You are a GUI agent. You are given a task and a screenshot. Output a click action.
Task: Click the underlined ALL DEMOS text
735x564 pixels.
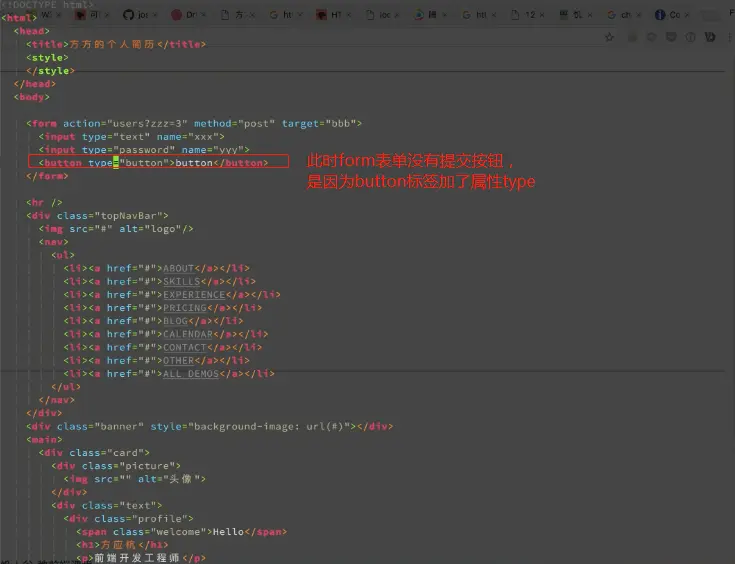tap(191, 374)
